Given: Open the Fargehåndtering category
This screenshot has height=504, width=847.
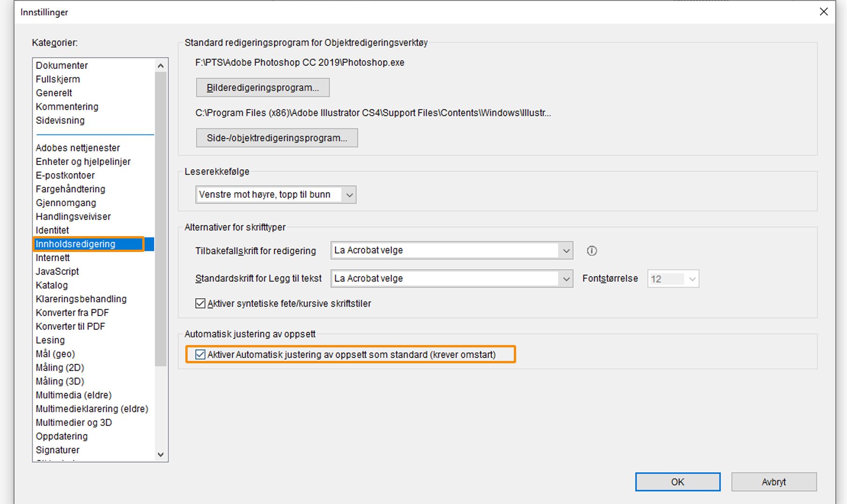Looking at the screenshot, I should (70, 189).
